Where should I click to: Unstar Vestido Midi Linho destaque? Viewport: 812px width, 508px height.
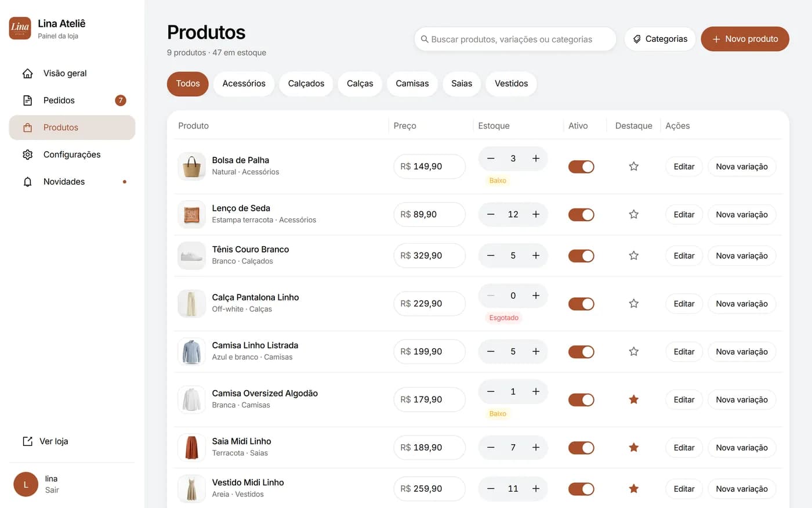tap(634, 489)
